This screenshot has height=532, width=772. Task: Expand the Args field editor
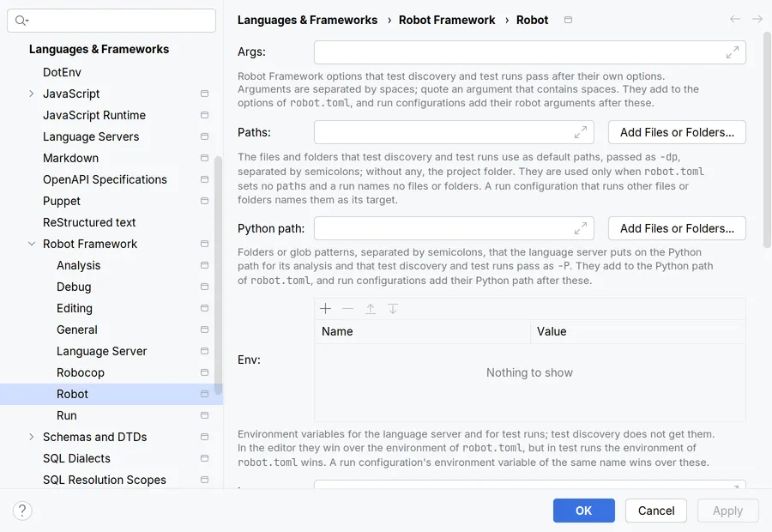(733, 52)
